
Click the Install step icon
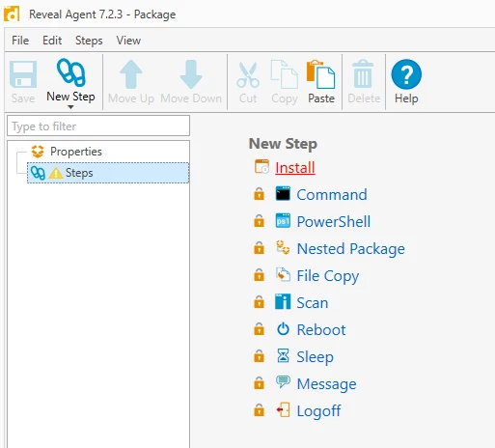[261, 166]
